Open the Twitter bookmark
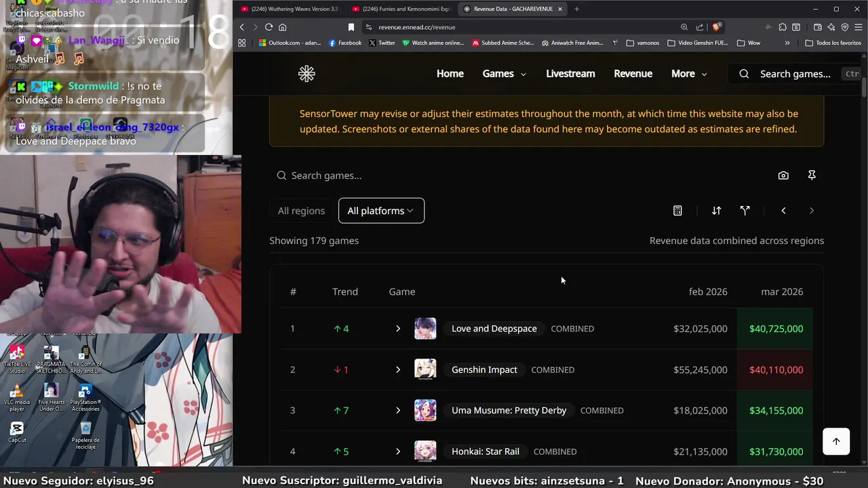 (382, 43)
